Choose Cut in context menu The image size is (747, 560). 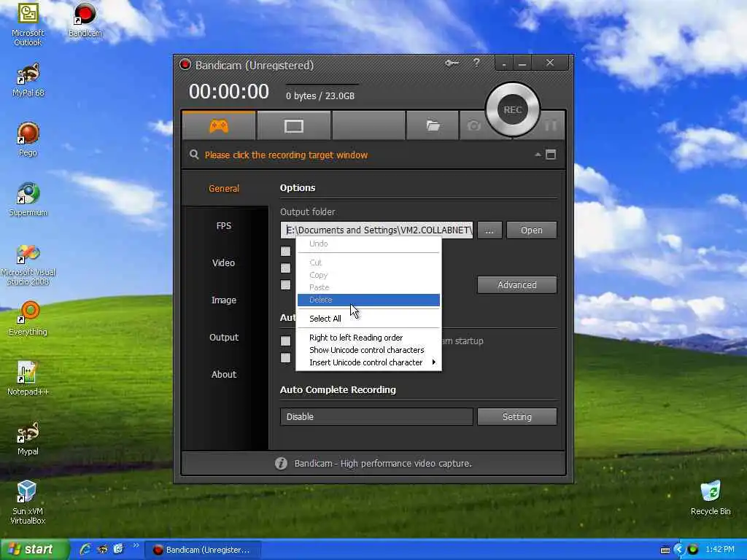pos(368,262)
